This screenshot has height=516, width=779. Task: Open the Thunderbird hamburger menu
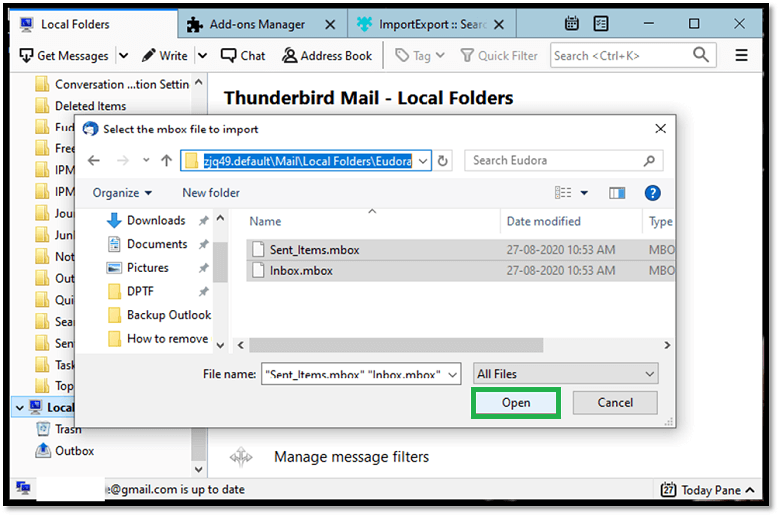point(741,55)
